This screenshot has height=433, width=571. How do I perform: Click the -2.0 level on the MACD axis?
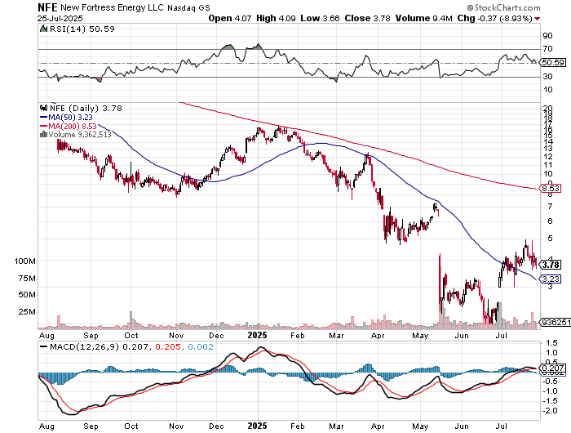click(550, 411)
